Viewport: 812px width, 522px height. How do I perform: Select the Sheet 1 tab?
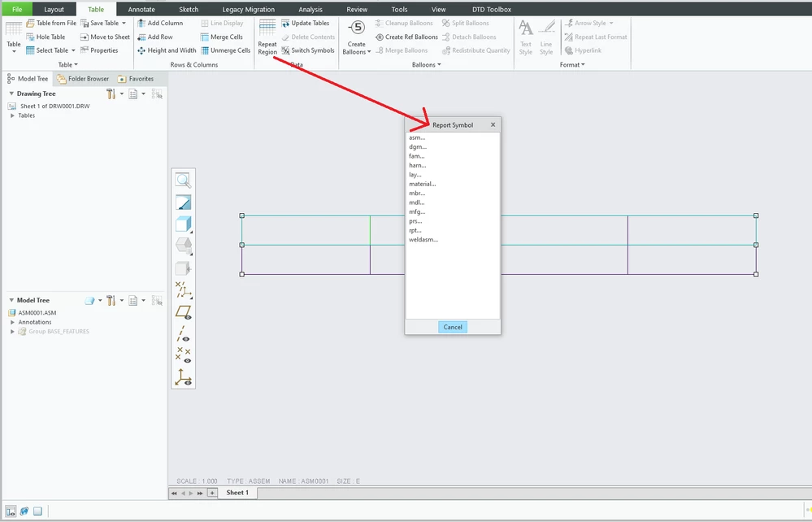coord(237,493)
